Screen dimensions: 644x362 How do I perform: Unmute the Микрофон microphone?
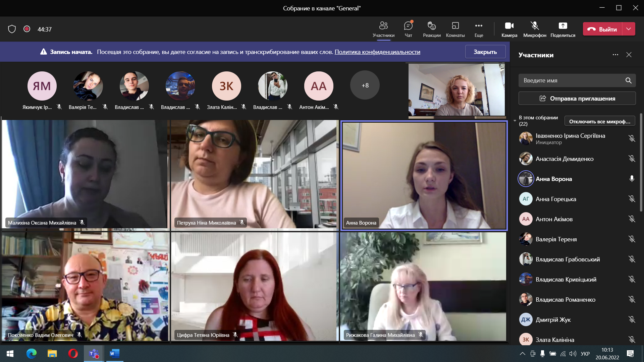[x=535, y=29]
